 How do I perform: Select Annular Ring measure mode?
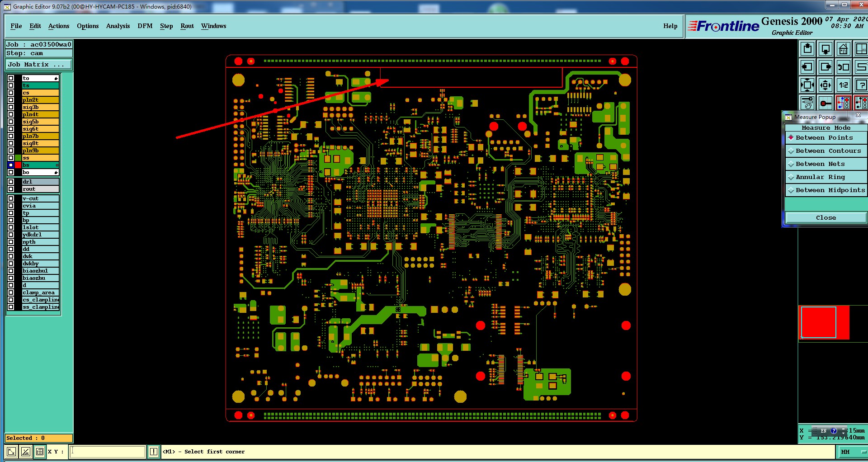[826, 177]
